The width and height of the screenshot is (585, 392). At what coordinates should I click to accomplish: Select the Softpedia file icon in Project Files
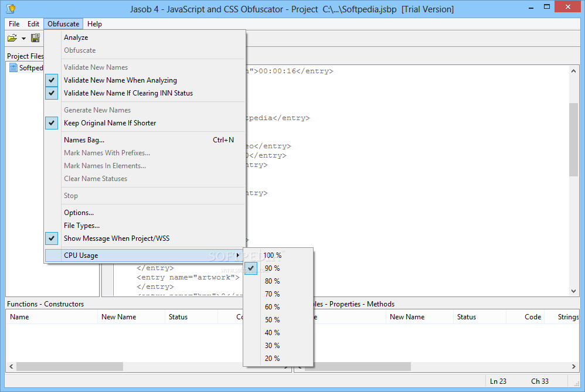[13, 67]
